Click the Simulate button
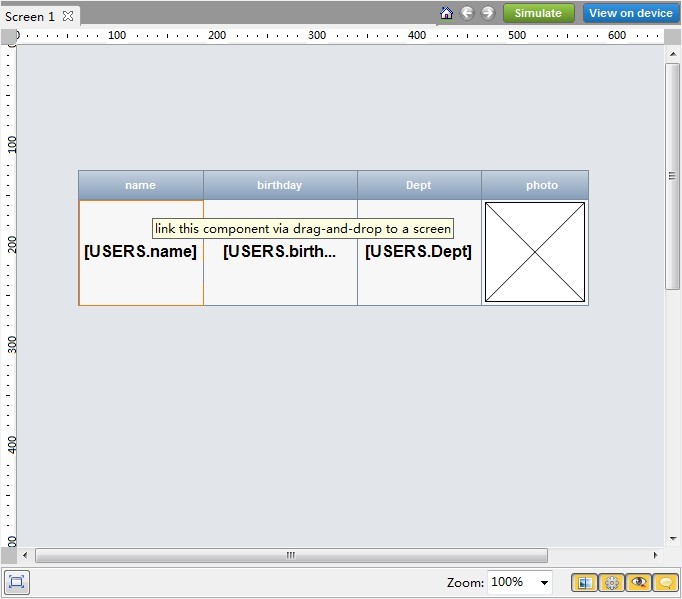This screenshot has width=682, height=599. click(x=538, y=13)
